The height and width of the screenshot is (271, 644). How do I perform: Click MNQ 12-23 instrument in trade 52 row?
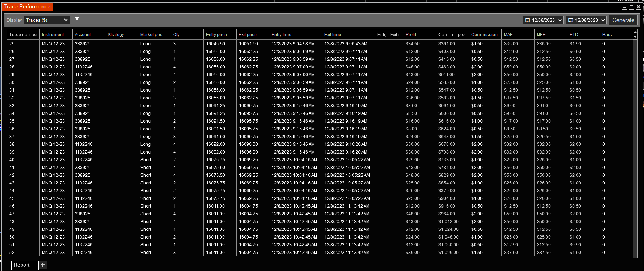coord(56,253)
